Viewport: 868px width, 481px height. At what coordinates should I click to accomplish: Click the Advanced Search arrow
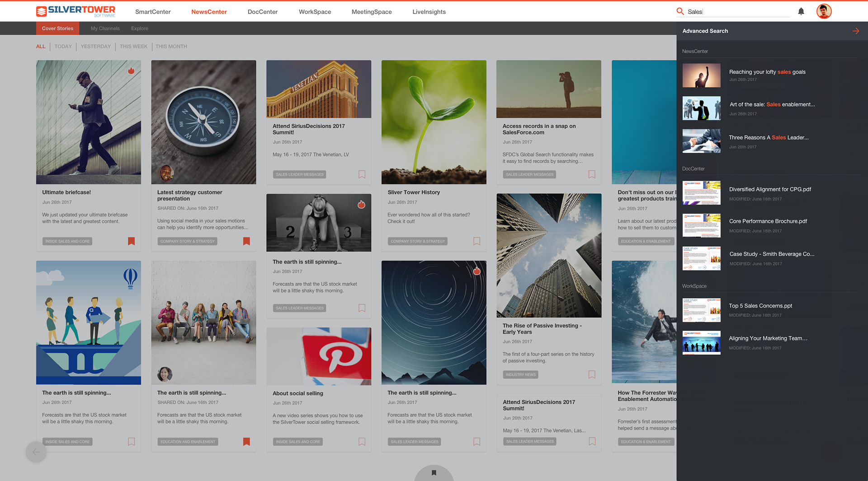pyautogui.click(x=855, y=31)
